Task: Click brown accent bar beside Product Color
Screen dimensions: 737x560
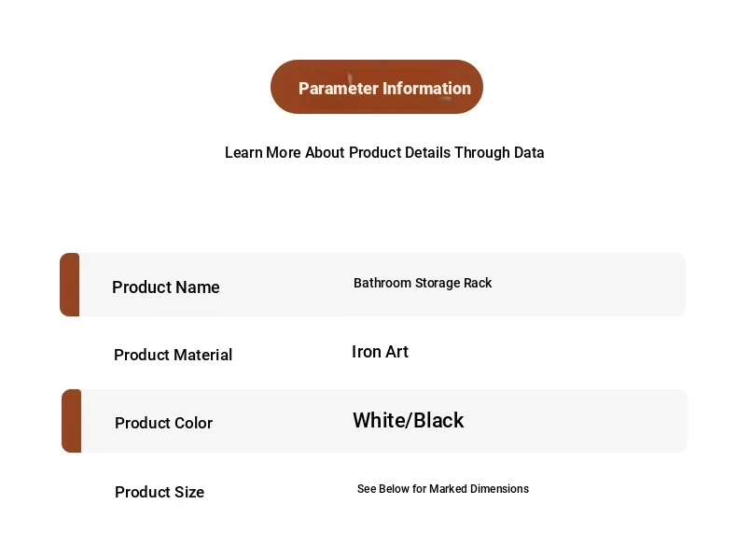Action: 72,421
